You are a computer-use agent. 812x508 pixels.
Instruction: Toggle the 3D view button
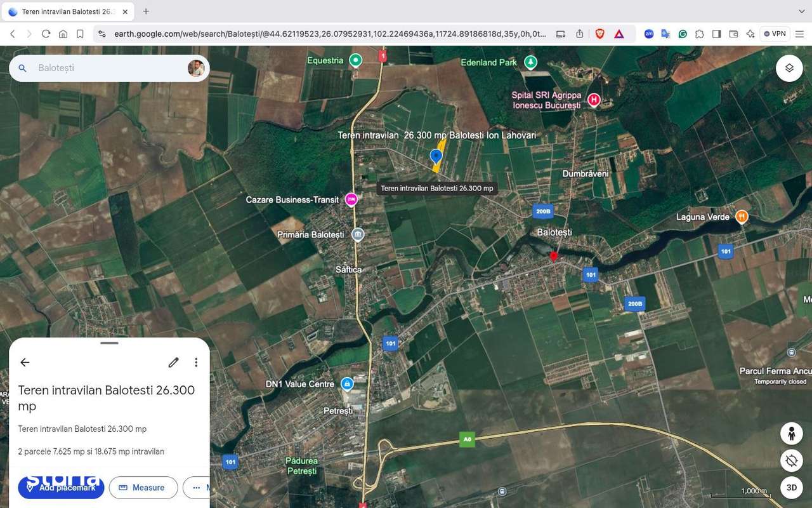(x=791, y=488)
